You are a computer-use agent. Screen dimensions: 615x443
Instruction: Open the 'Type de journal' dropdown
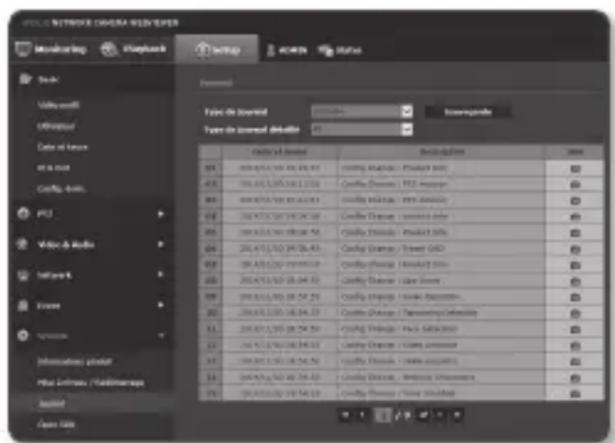pos(405,111)
